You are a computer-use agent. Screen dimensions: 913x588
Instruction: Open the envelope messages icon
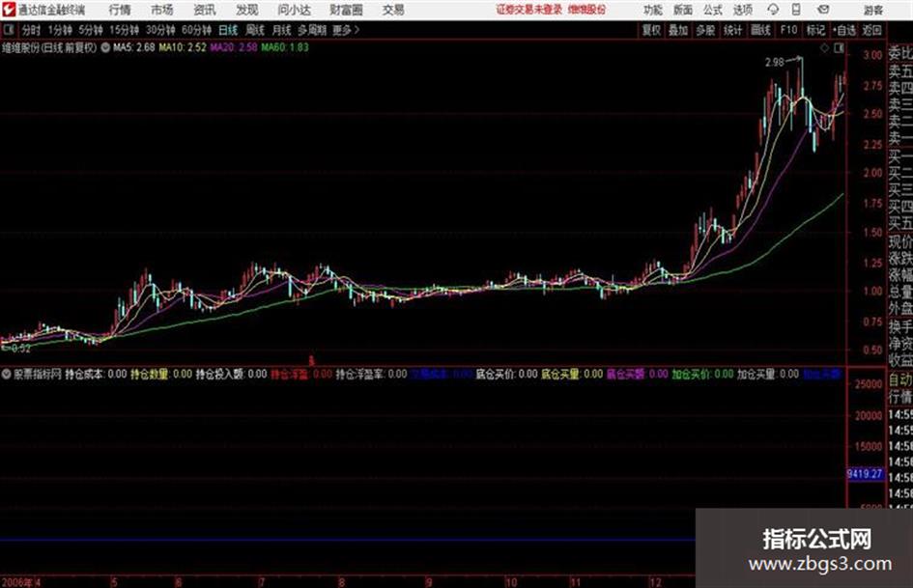point(823,10)
